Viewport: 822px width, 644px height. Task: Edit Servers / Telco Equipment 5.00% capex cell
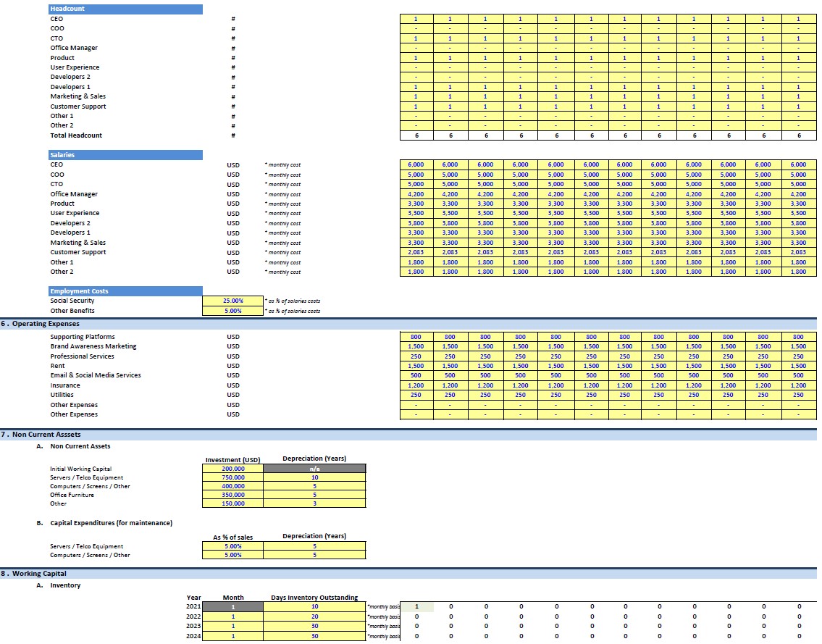232,546
